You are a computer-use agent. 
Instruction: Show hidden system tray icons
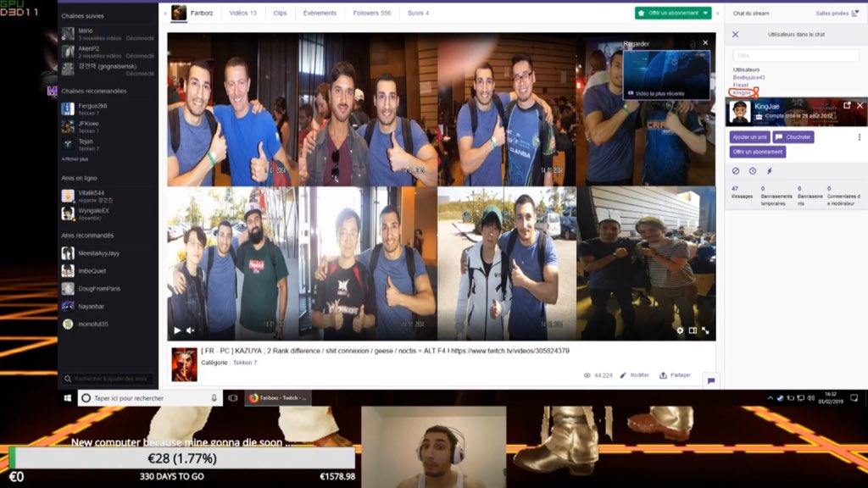tap(770, 398)
